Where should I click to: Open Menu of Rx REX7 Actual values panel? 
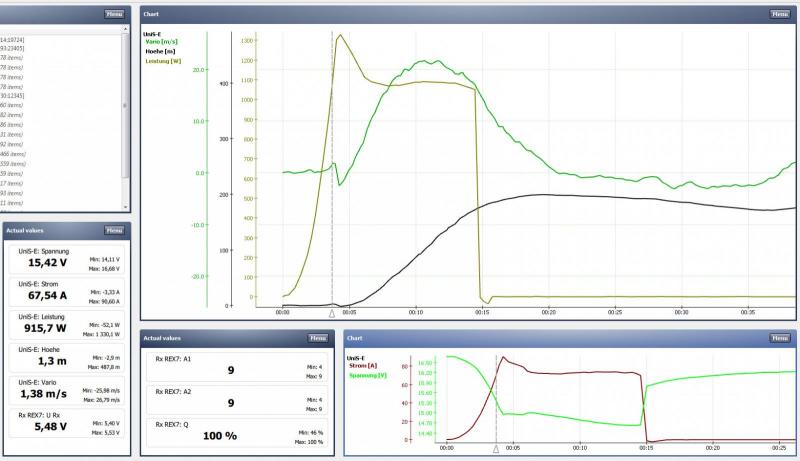[317, 338]
